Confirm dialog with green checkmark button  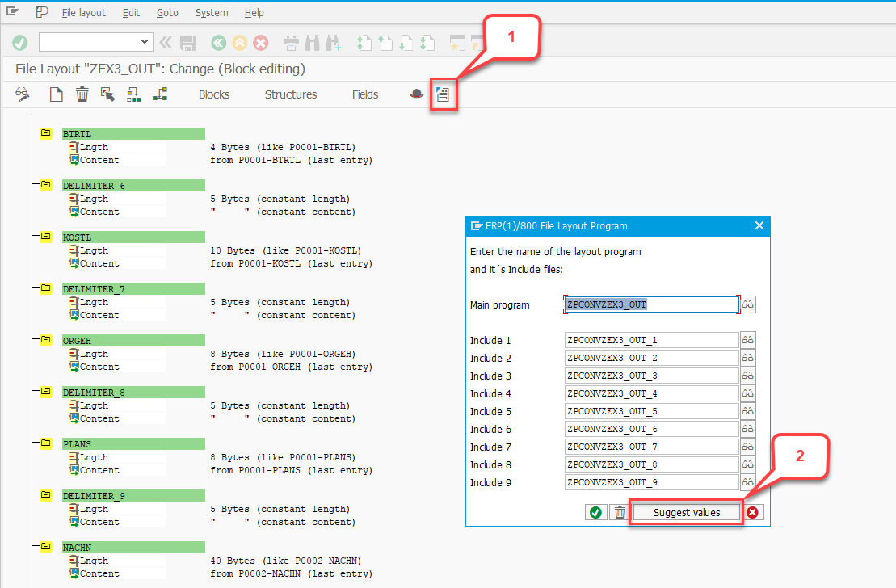click(x=595, y=513)
